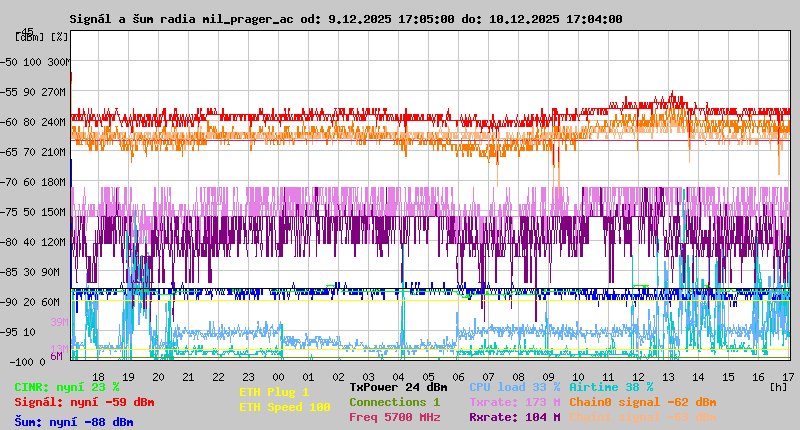Select the "210M" y-axis rate label
The image size is (800, 430).
click(x=56, y=153)
